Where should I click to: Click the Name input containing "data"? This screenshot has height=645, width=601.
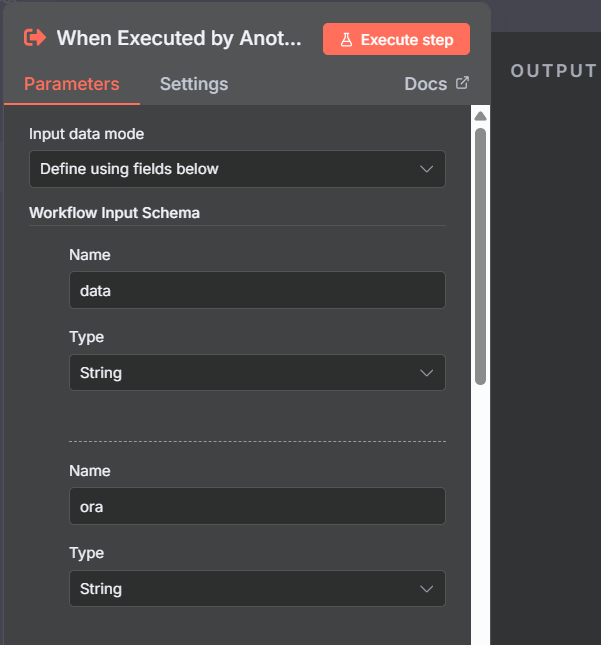point(256,291)
